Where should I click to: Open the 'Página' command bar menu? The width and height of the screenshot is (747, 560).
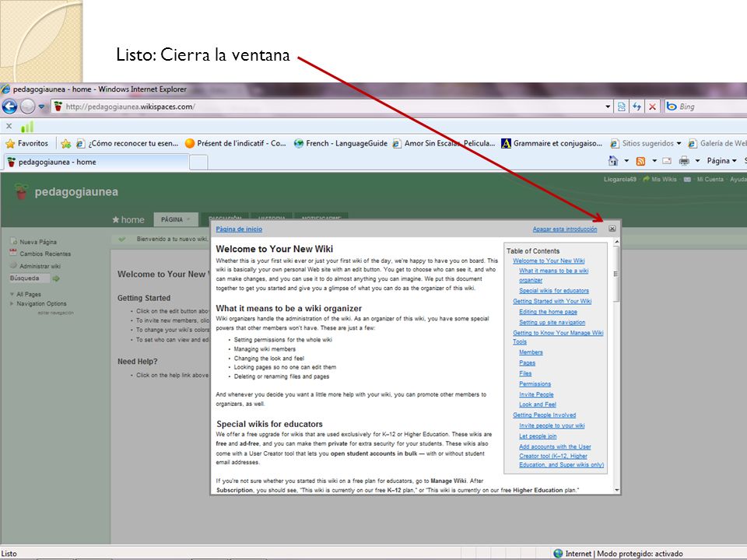[x=721, y=161]
